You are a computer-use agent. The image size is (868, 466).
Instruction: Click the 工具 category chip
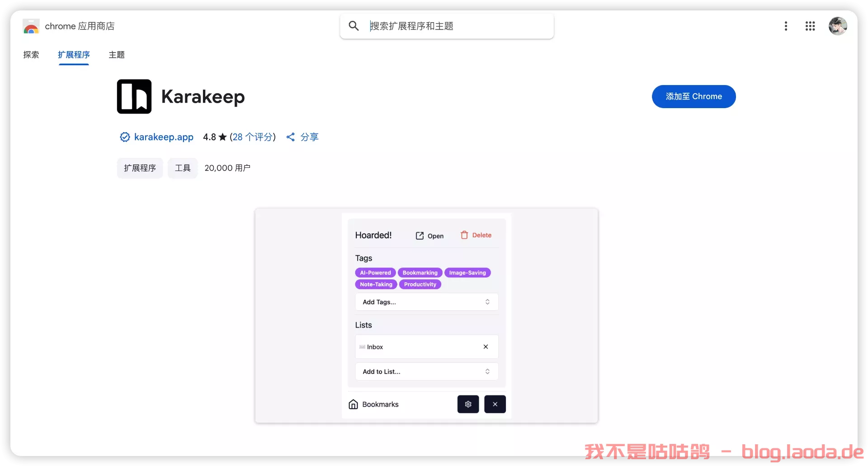183,168
